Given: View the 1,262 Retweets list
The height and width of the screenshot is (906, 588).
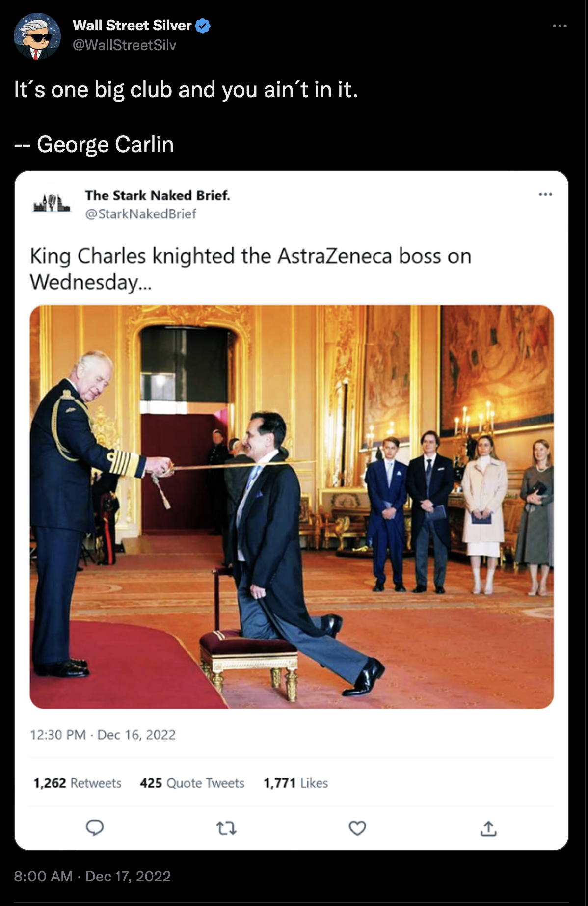Looking at the screenshot, I should coord(77,783).
